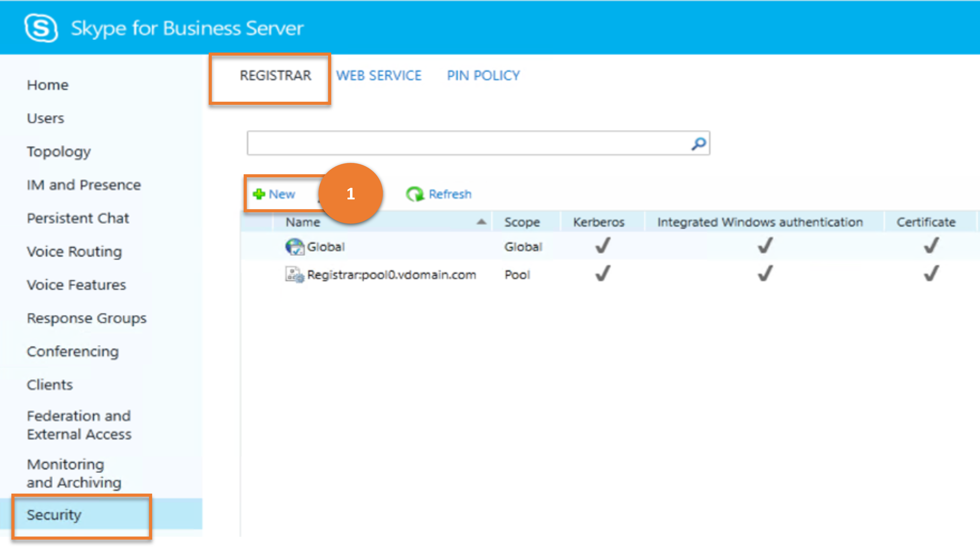Click the Global scope cell

pos(523,247)
